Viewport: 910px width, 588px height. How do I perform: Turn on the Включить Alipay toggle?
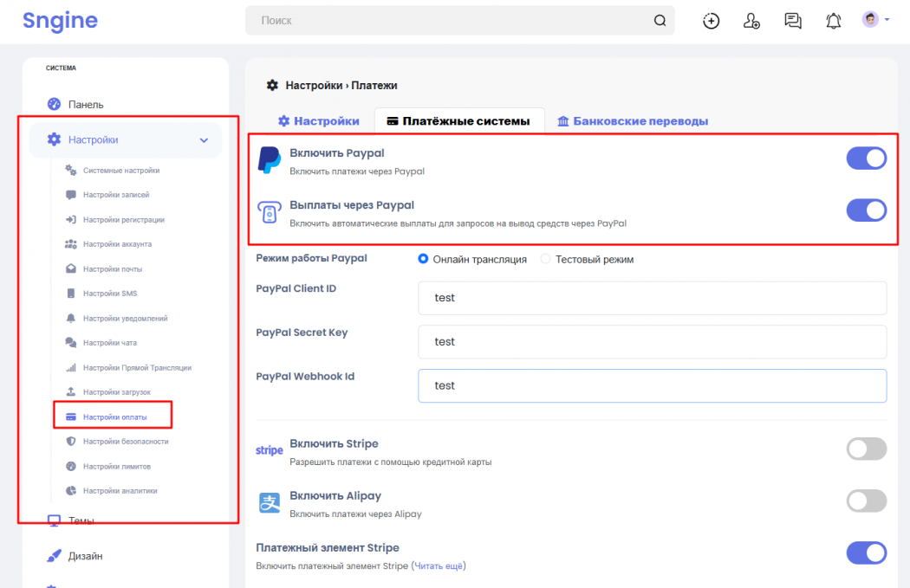866,501
